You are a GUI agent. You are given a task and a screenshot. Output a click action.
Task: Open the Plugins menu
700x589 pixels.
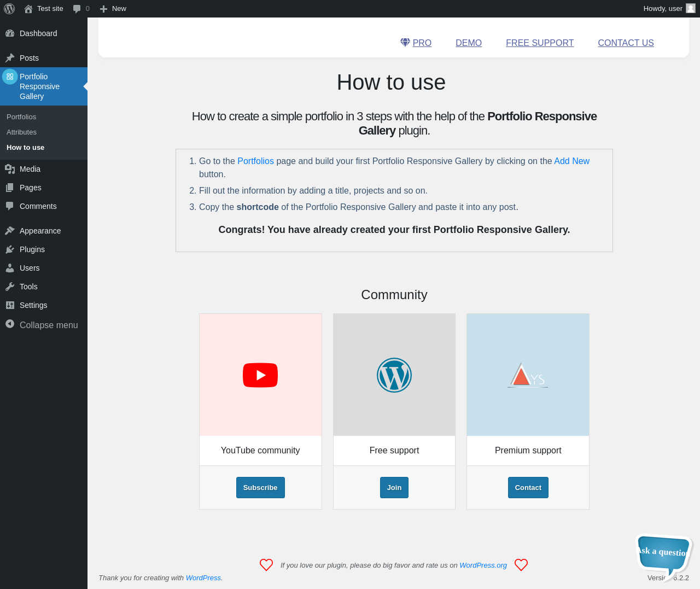pyautogui.click(x=44, y=249)
